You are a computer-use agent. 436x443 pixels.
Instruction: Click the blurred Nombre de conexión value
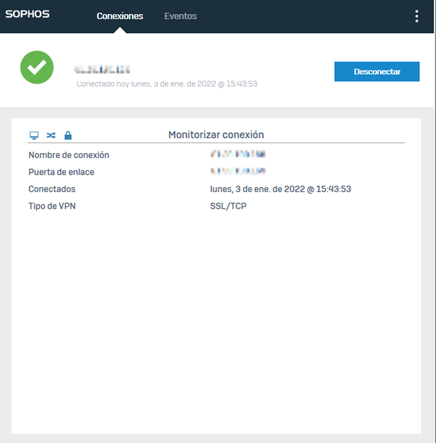coord(238,154)
